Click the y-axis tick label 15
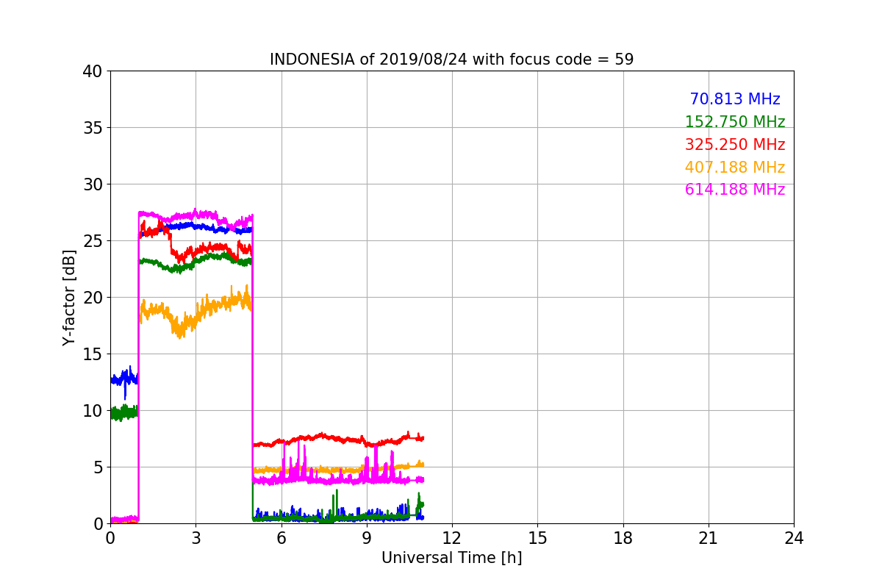Image resolution: width=882 pixels, height=588 pixels. coord(93,354)
